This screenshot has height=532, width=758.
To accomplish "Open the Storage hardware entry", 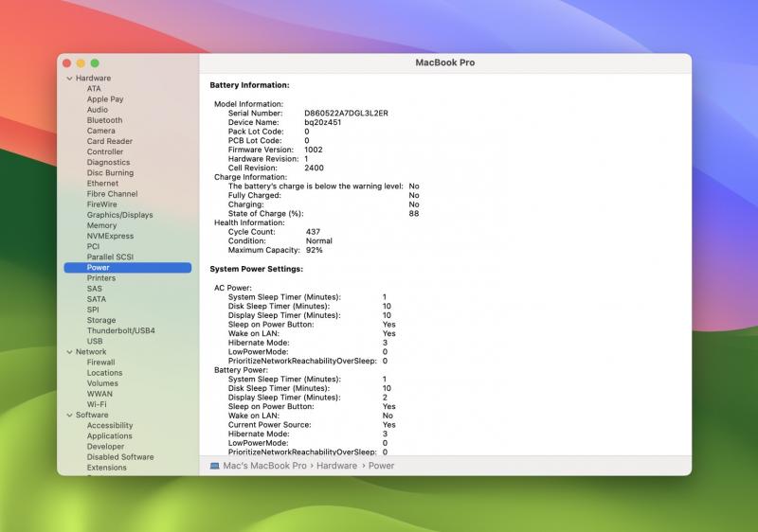I will (101, 321).
